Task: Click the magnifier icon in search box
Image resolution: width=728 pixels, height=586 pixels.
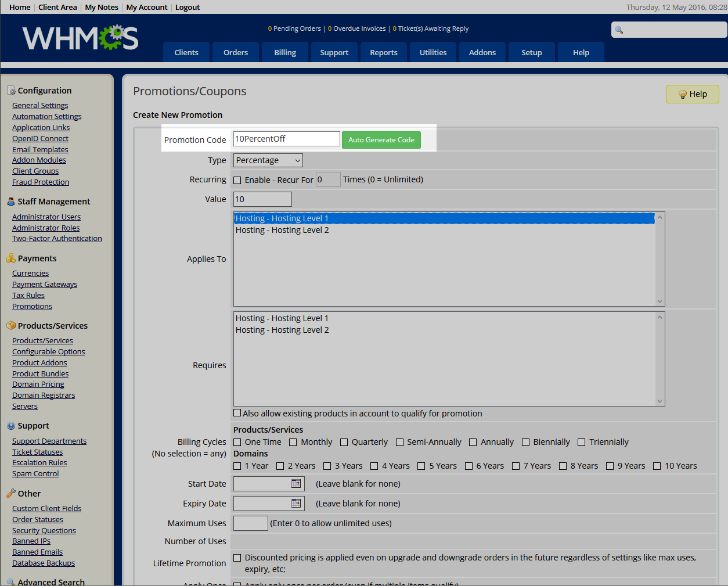Action: click(619, 30)
